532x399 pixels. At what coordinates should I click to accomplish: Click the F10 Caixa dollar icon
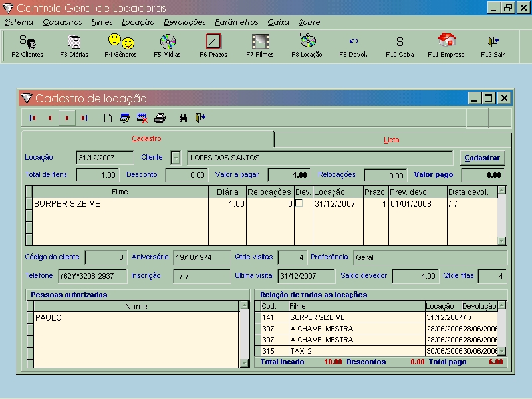click(x=400, y=45)
